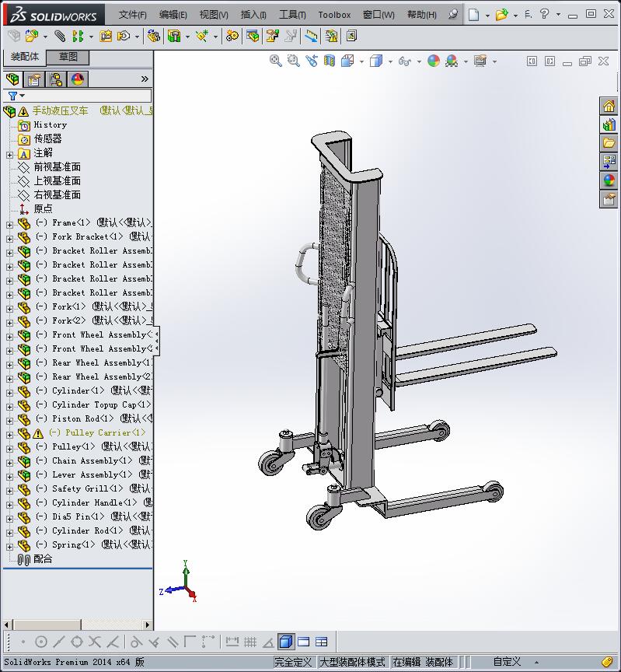Open the View Palette task pane icon
621x672 pixels.
609,162
